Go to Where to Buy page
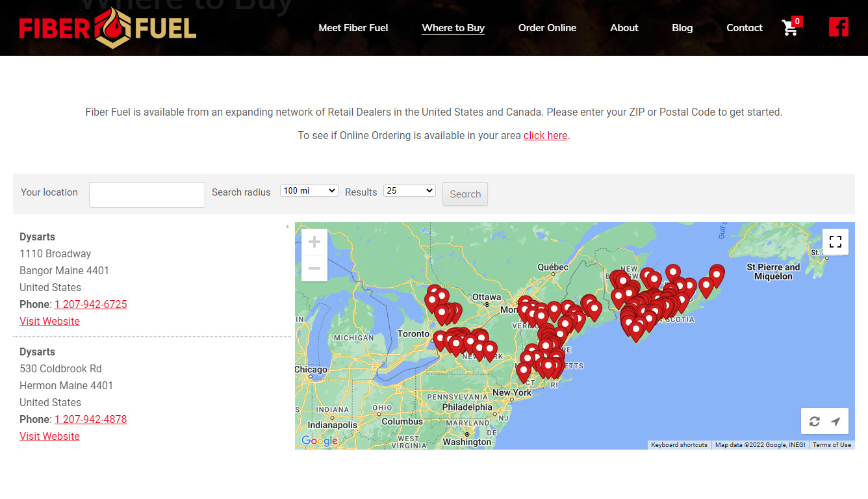 [453, 28]
